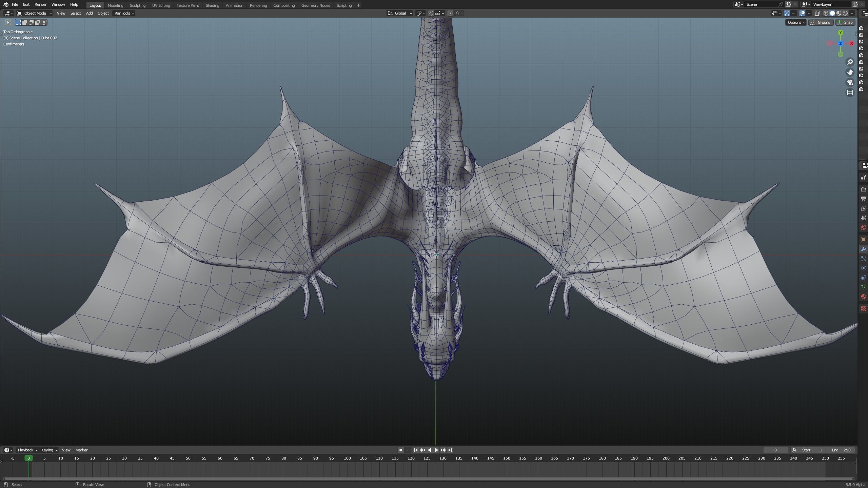868x488 pixels.
Task: Open the Global transform orientation dropdown
Action: [x=400, y=13]
